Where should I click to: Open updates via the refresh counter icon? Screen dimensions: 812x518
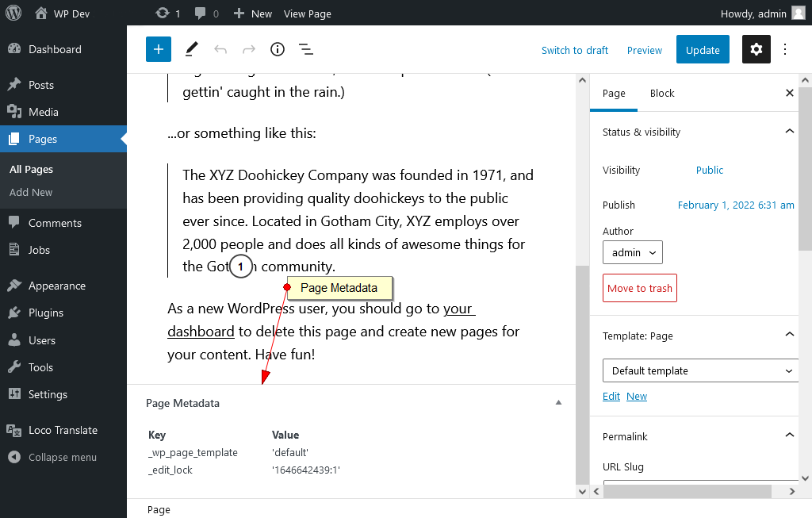coord(163,13)
